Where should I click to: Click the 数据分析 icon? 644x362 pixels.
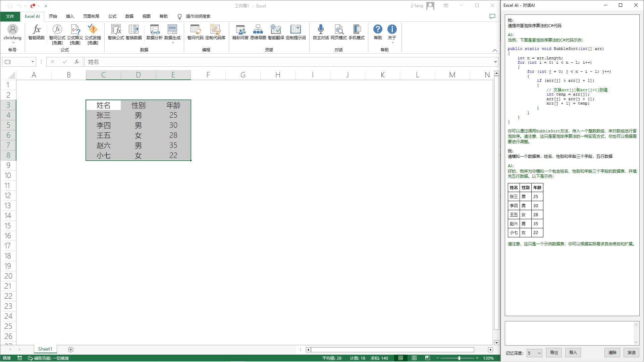click(x=155, y=29)
